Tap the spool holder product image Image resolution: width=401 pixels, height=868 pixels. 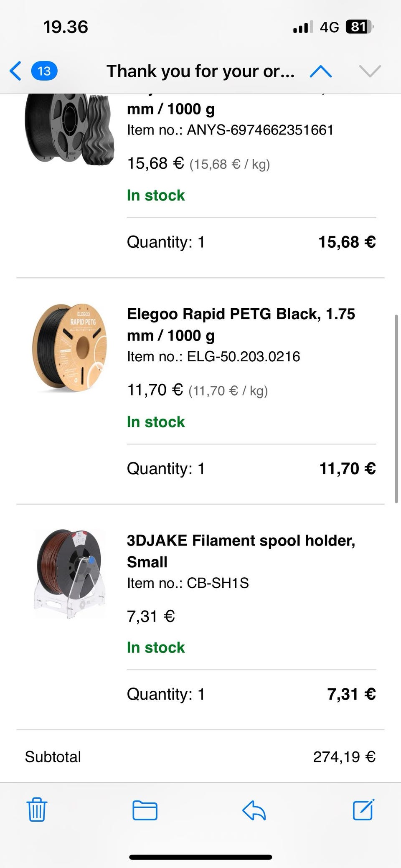[70, 574]
